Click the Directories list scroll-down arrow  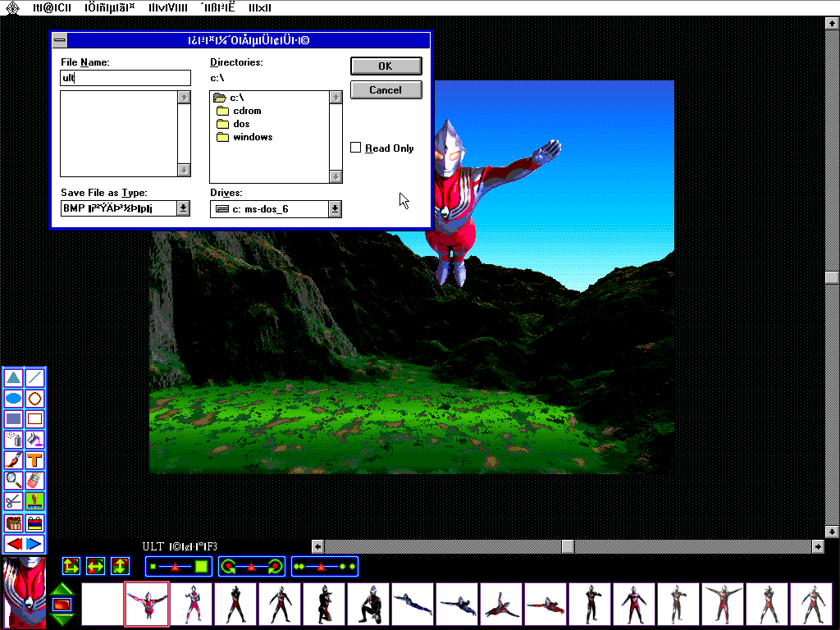[x=336, y=176]
